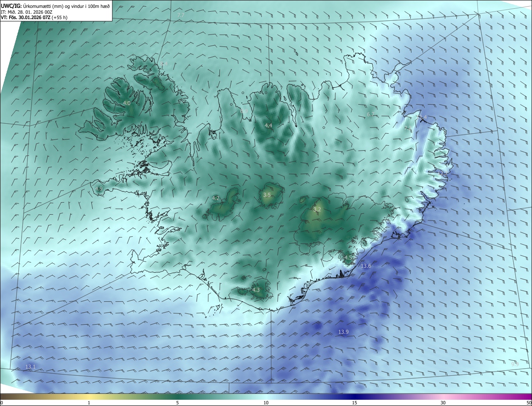Click the 13.6 value off the southeast coast
Screen dimensions: 532x406
pyautogui.click(x=366, y=266)
